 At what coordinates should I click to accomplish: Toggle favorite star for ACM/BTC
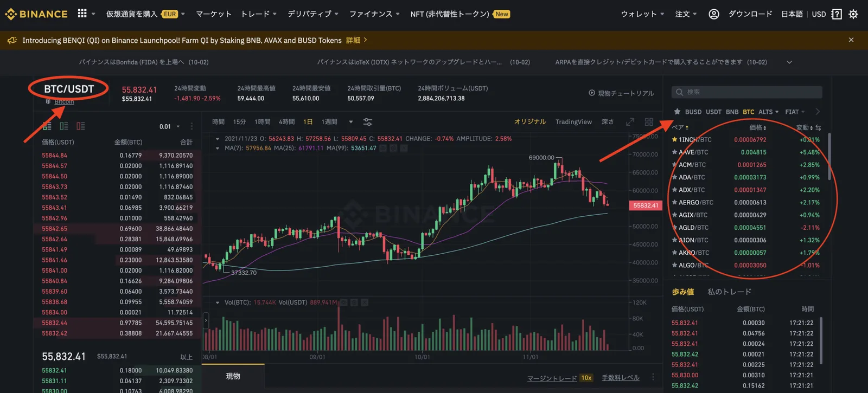[674, 165]
